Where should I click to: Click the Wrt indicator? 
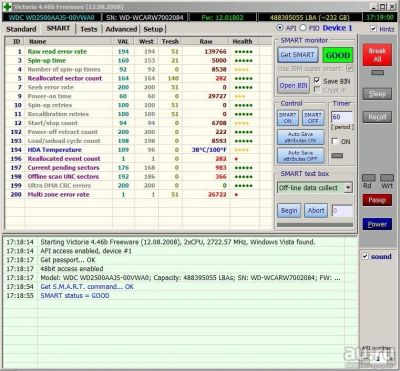tap(387, 178)
